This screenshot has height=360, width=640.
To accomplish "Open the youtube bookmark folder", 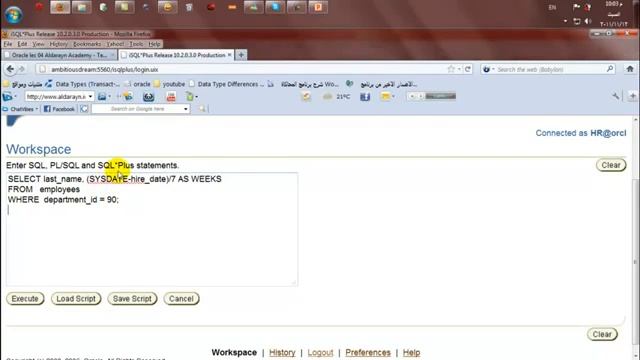I will (x=169, y=84).
